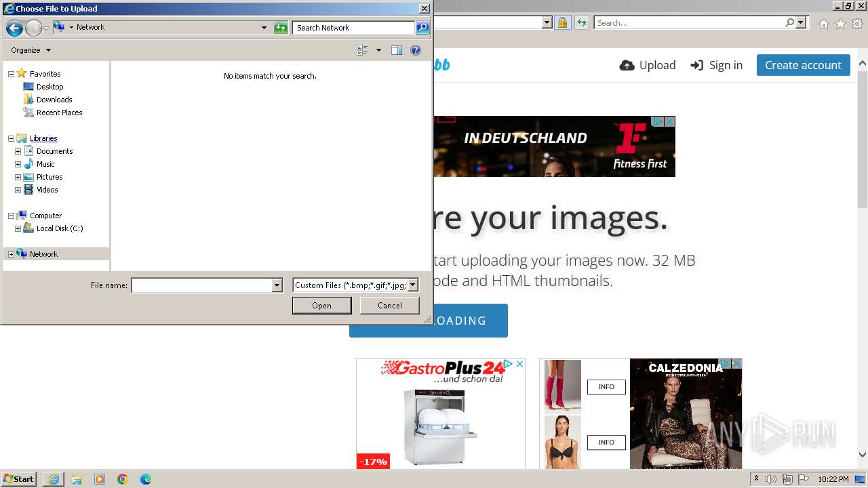This screenshot has width=868, height=488.
Task: Open Windows Media Player from taskbar
Action: click(x=100, y=479)
